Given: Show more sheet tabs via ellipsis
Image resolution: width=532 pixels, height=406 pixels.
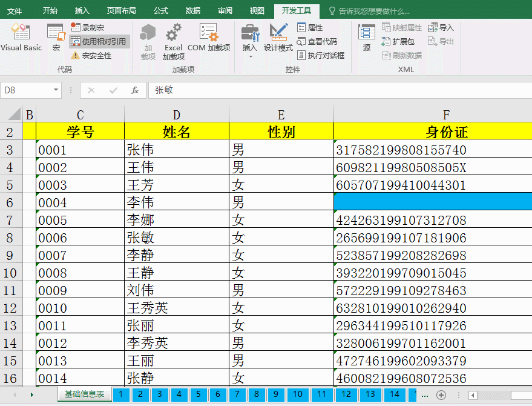Looking at the screenshot, I should pyautogui.click(x=424, y=395).
